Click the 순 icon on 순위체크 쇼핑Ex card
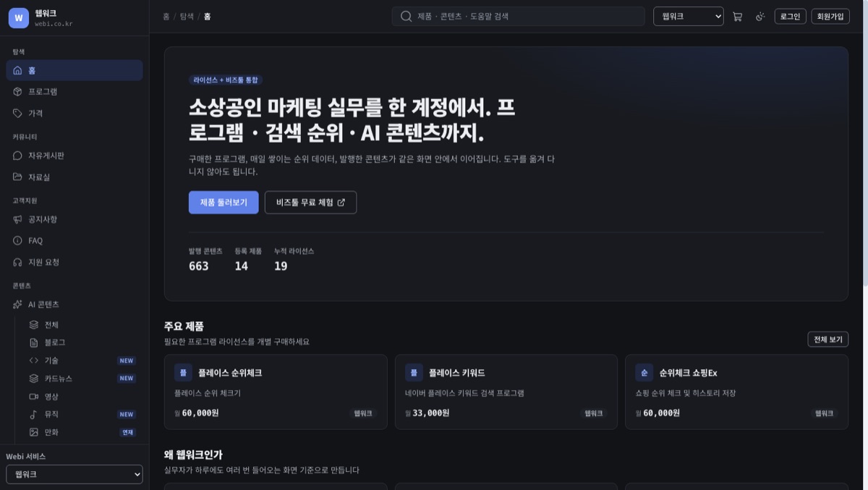 [644, 373]
